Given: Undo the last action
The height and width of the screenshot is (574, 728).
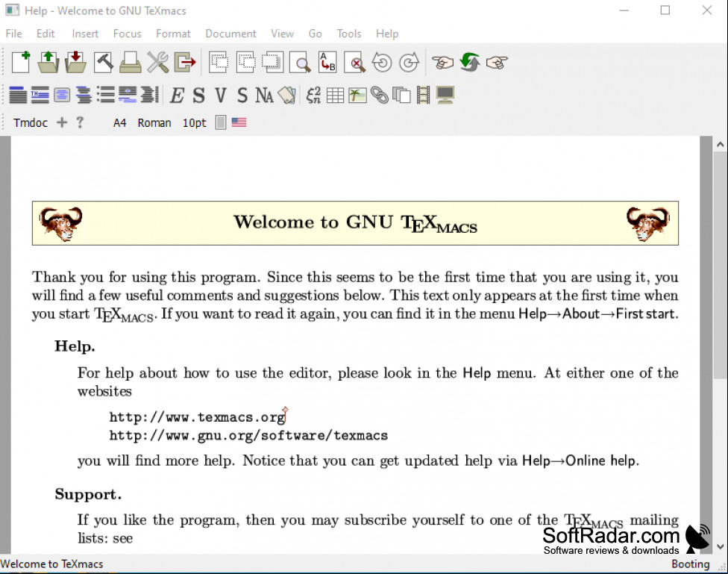Looking at the screenshot, I should tap(382, 62).
